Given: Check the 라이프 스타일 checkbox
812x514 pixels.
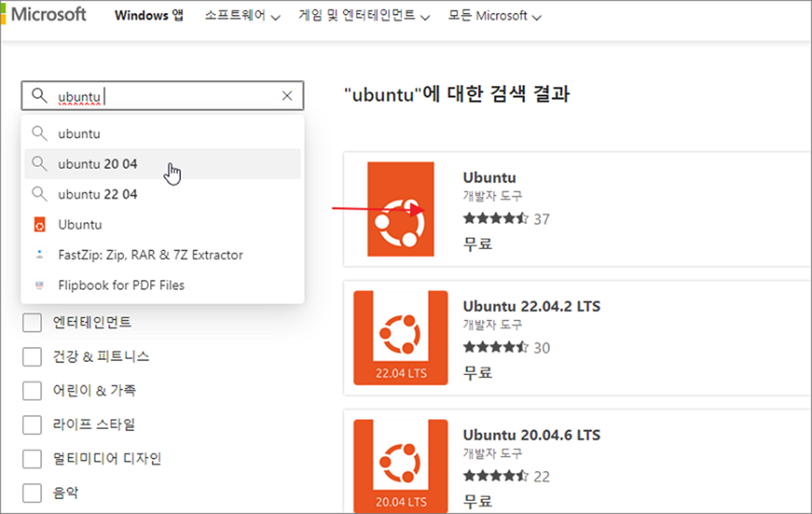Looking at the screenshot, I should pyautogui.click(x=32, y=425).
